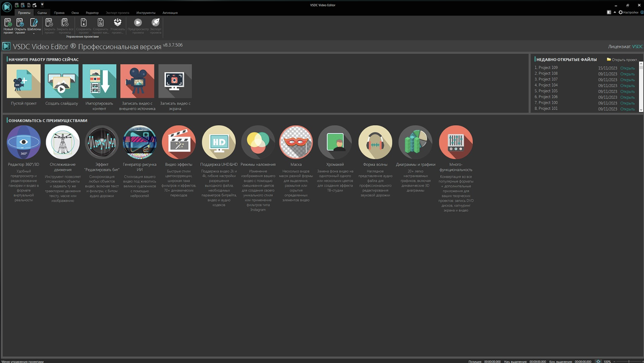Click the Редактор 360°/3D feature icon

pyautogui.click(x=23, y=142)
